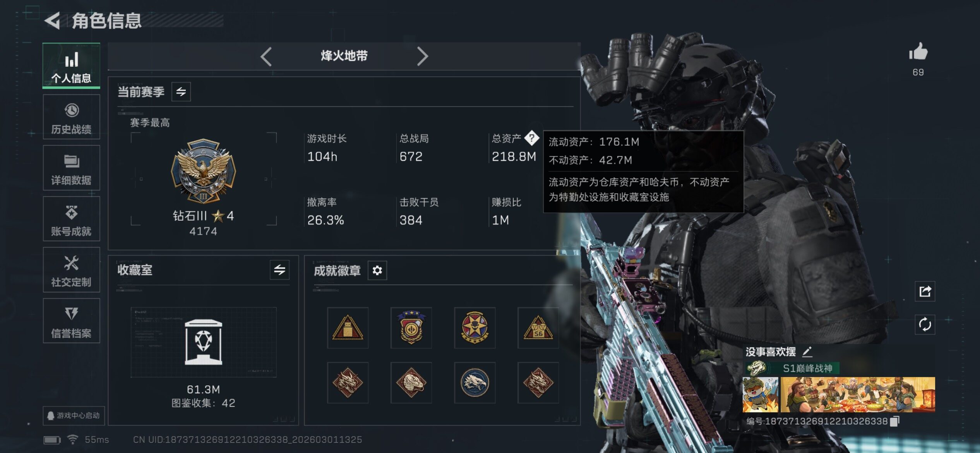Open the 信誉档案 page

[x=71, y=321]
